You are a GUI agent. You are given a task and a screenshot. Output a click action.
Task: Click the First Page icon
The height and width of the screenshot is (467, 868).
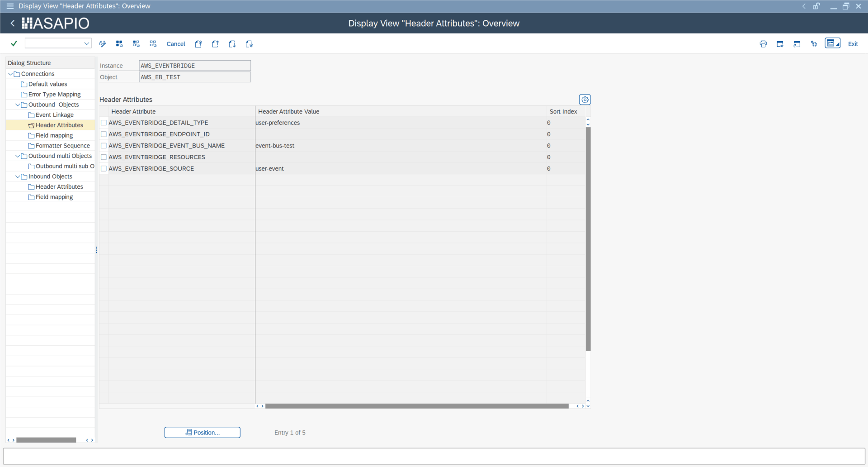(x=198, y=44)
